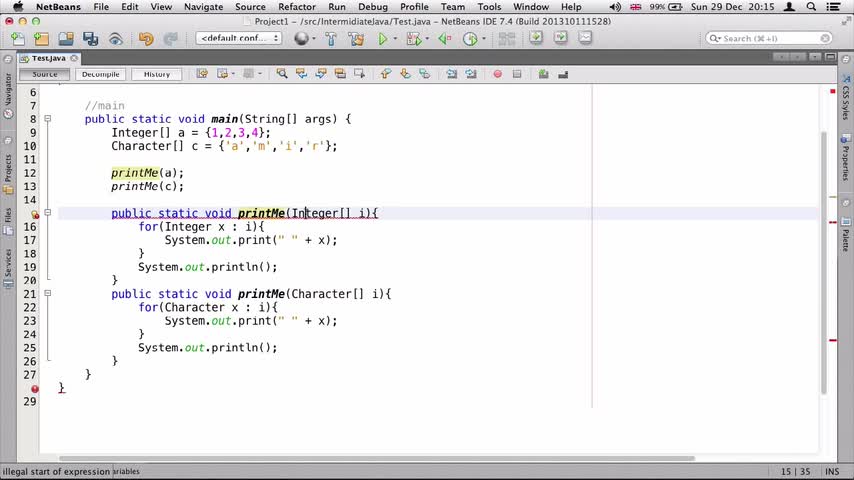The width and height of the screenshot is (854, 480).
Task: Click the Search field in toolbar
Action: click(769, 38)
